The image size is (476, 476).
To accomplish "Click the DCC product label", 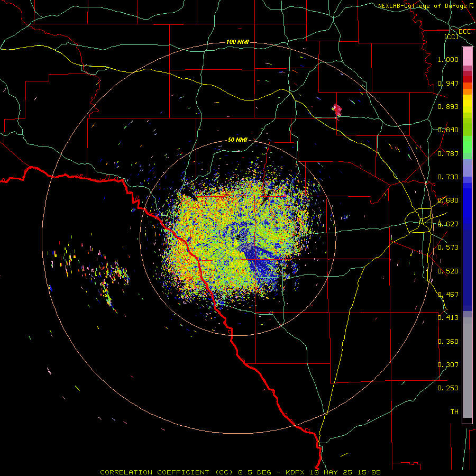I will click(x=464, y=32).
